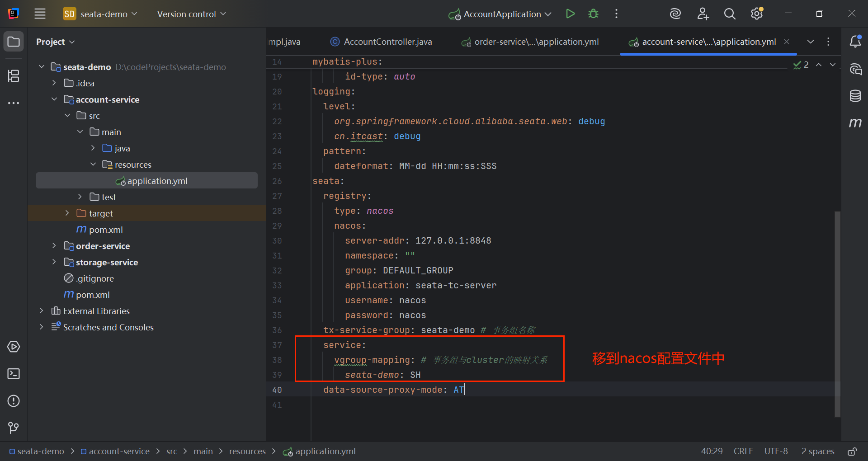Open the More Actions menu in toolbar
Image resolution: width=868 pixels, height=461 pixels.
(616, 14)
